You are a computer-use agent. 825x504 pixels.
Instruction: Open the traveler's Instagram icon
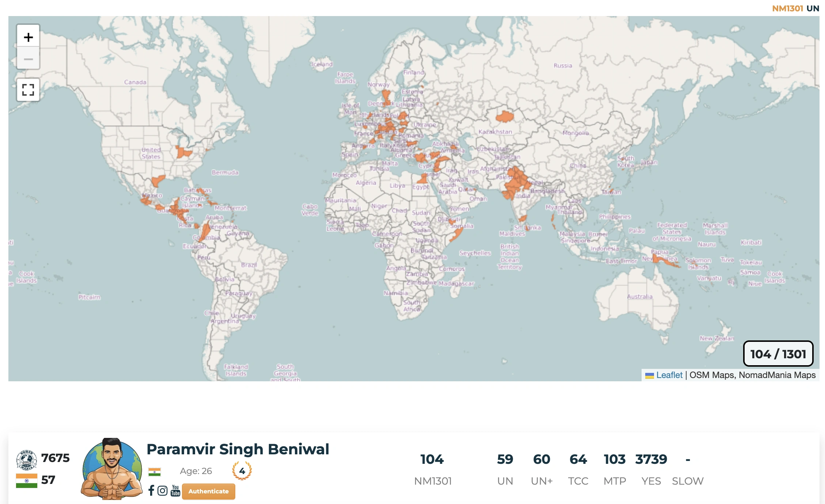[163, 490]
